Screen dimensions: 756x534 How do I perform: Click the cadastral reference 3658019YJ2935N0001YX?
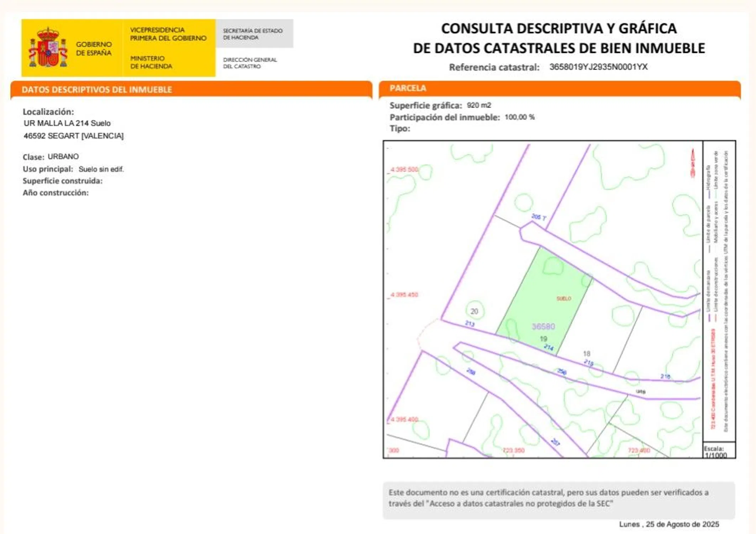598,67
